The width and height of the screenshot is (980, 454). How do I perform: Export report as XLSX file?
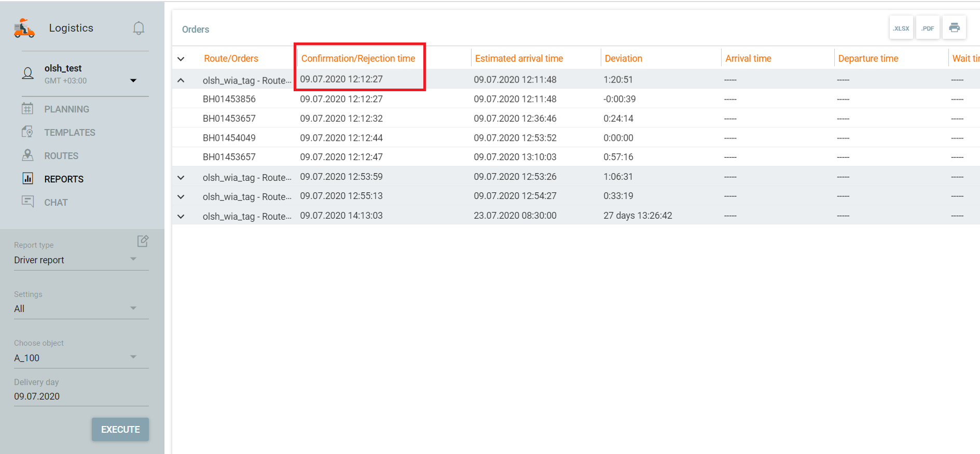(901, 28)
